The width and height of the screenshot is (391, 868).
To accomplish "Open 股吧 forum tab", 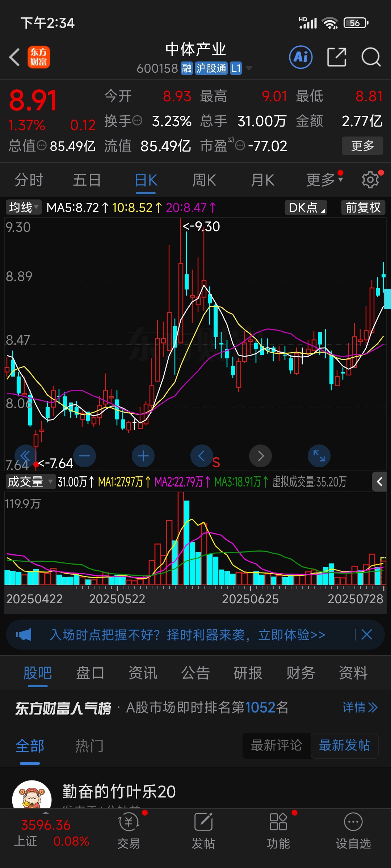I will tap(38, 673).
